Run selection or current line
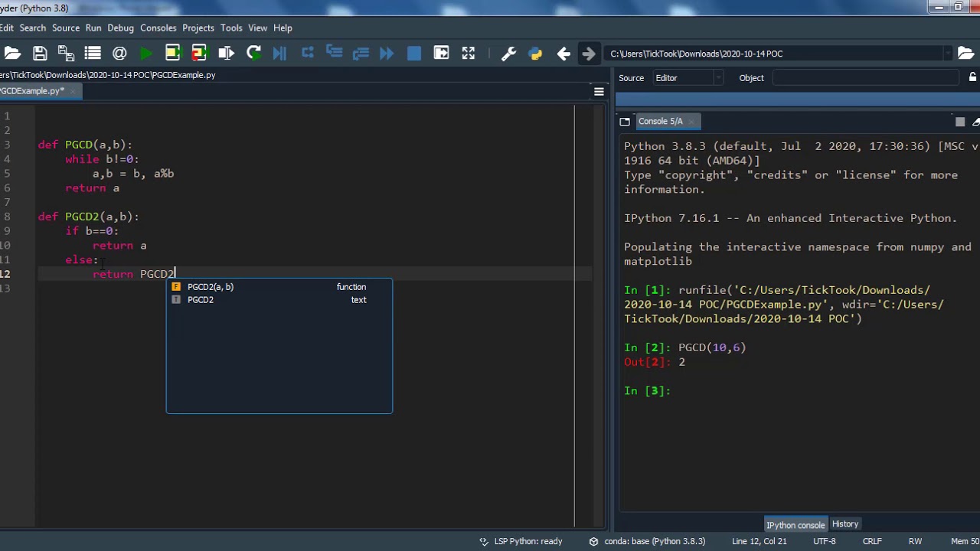 tap(226, 53)
